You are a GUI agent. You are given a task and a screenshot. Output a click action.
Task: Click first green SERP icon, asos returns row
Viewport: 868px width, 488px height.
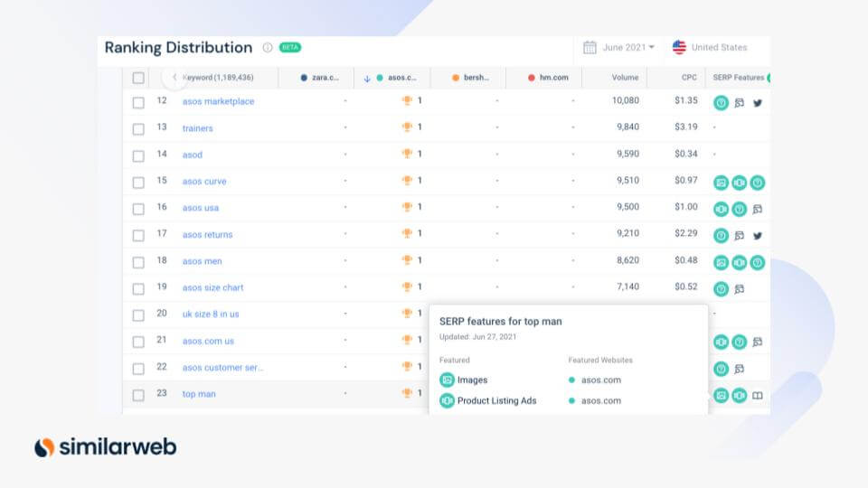tap(721, 236)
